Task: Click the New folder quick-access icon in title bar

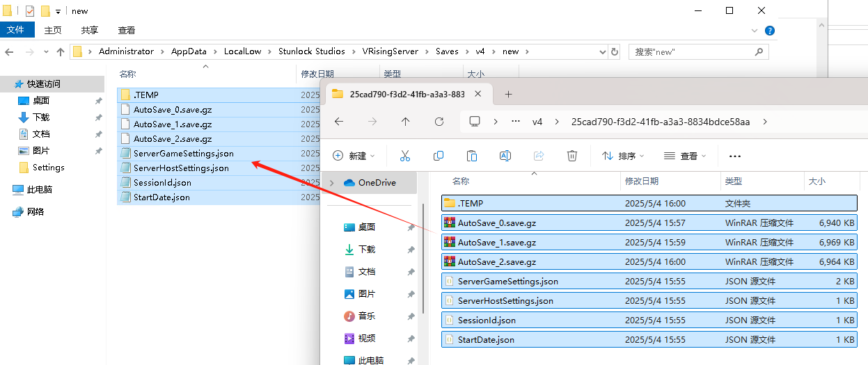Action: coord(45,11)
